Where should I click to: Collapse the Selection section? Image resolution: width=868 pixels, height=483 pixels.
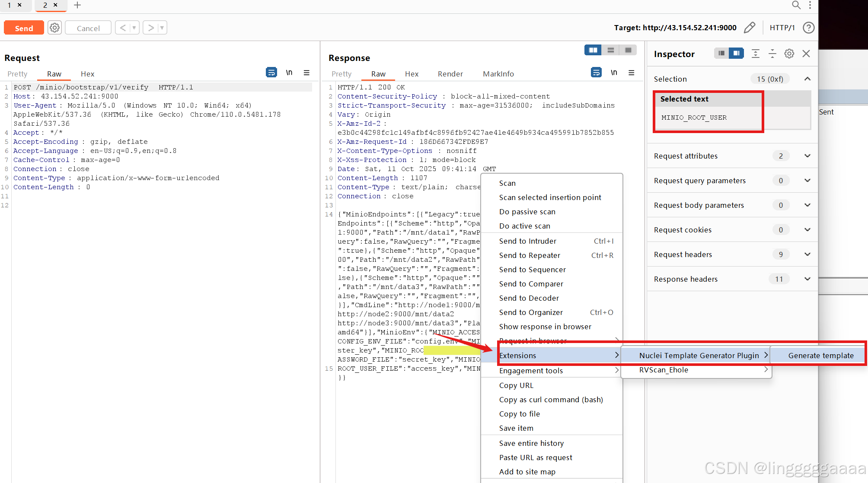pyautogui.click(x=807, y=79)
